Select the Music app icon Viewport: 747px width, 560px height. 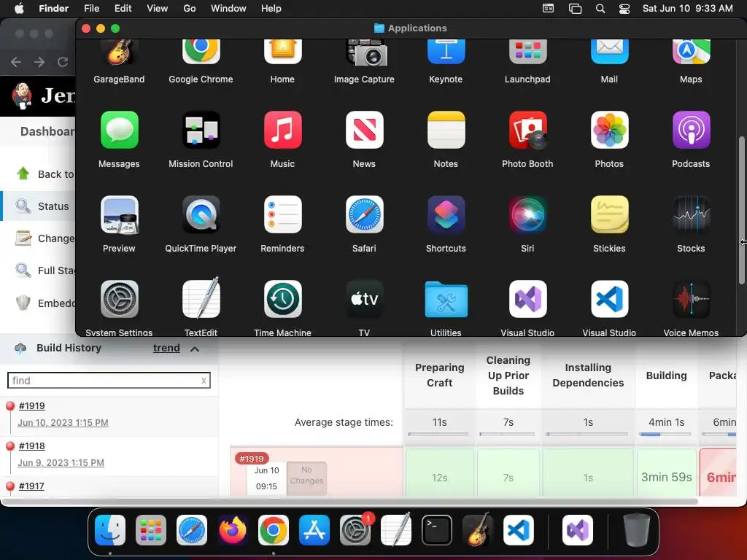point(282,130)
